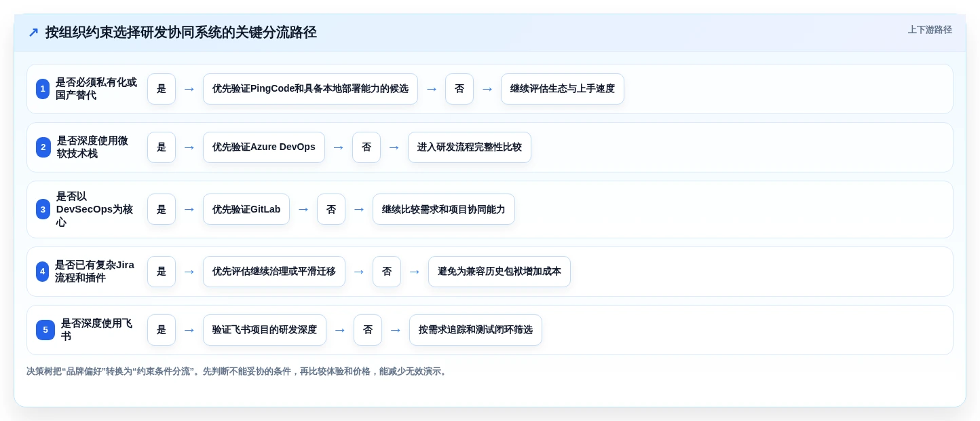Select 是 in the 私有化或国产替代 row

click(x=162, y=89)
